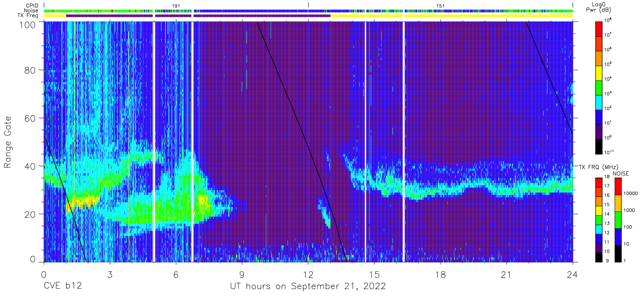Screen dimensions: 644x297
Task: Click the NOISE colorbar title
Action: pos(621,172)
